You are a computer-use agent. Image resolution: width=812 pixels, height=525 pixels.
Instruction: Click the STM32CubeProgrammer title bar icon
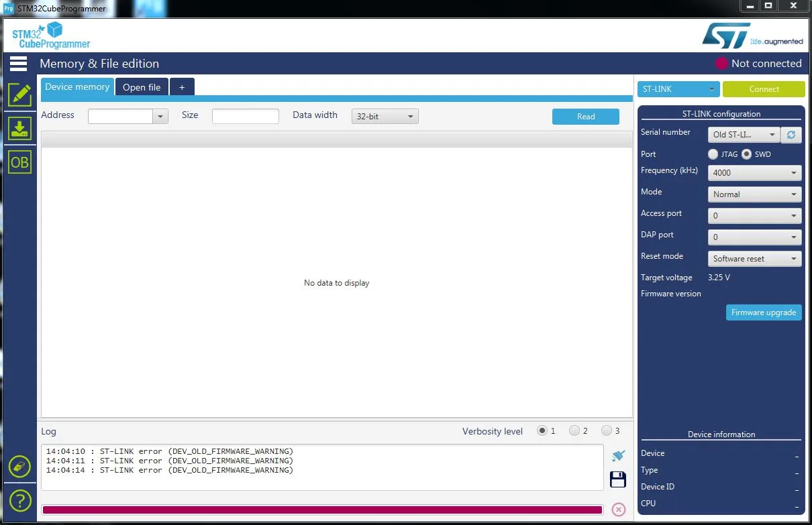9,8
